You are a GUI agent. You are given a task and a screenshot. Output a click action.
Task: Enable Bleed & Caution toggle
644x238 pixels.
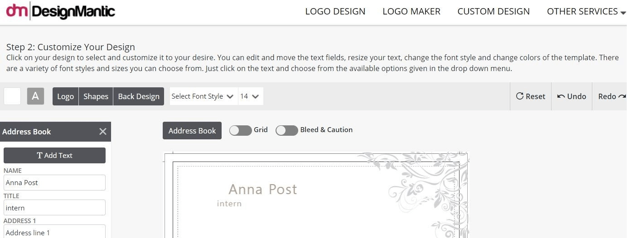click(286, 130)
